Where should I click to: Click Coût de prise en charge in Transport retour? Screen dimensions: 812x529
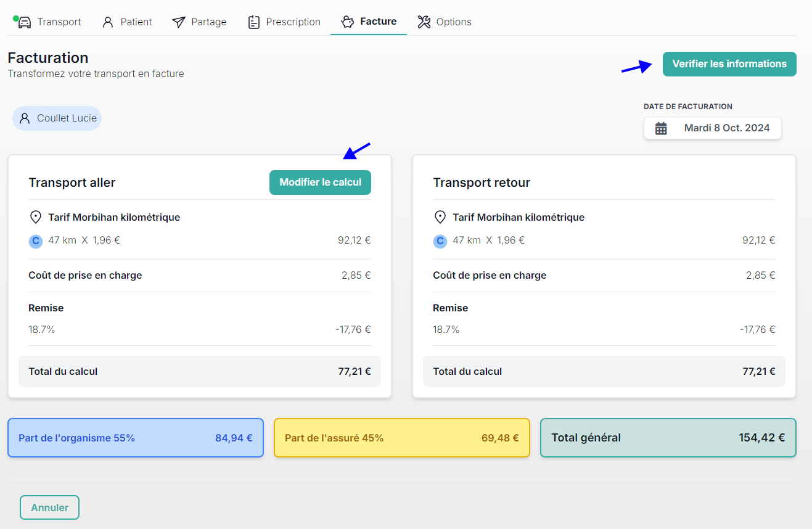tap(490, 276)
